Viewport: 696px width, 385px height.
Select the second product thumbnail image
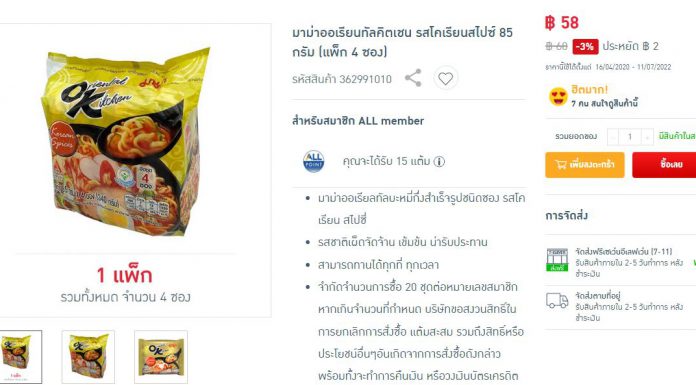coord(88,357)
